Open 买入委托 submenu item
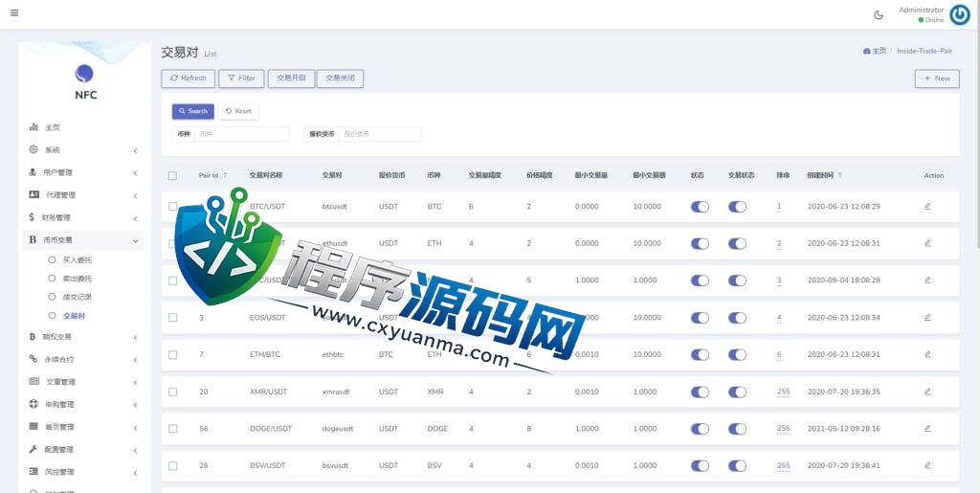980x493 pixels. (77, 260)
